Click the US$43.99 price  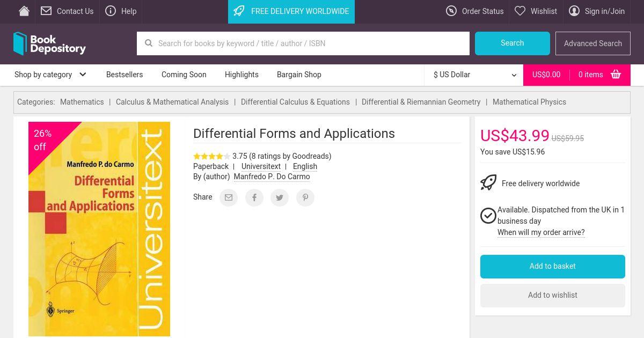pyautogui.click(x=515, y=136)
